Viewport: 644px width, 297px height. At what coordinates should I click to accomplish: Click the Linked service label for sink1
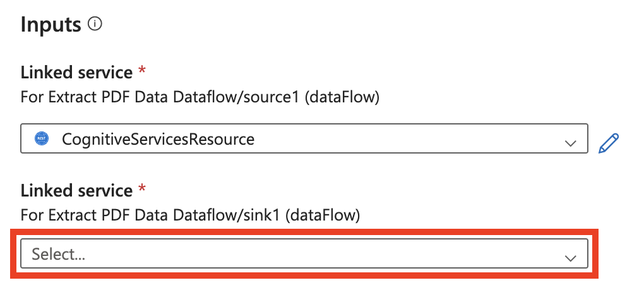coord(76,190)
